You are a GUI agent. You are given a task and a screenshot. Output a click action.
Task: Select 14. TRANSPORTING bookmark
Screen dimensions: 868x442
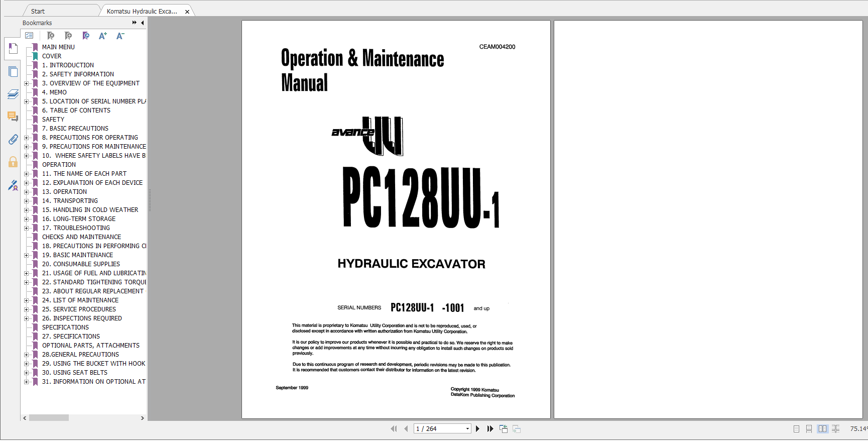[x=70, y=201]
